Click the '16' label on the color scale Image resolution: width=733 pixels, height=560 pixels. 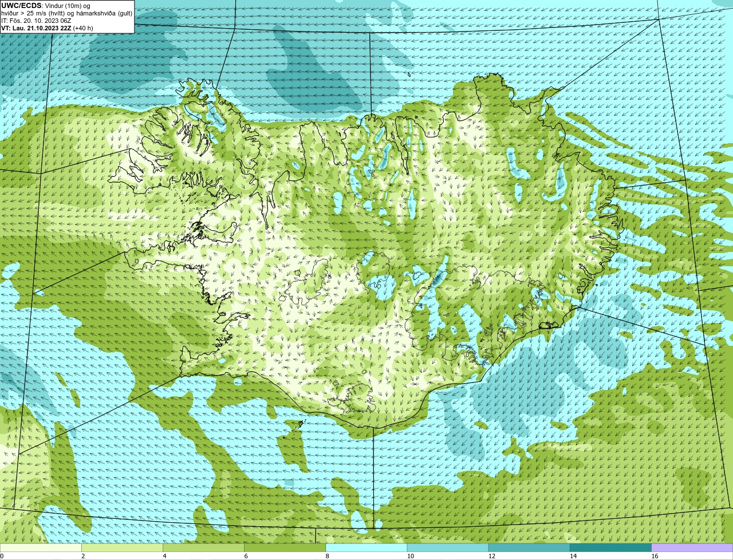tap(655, 556)
